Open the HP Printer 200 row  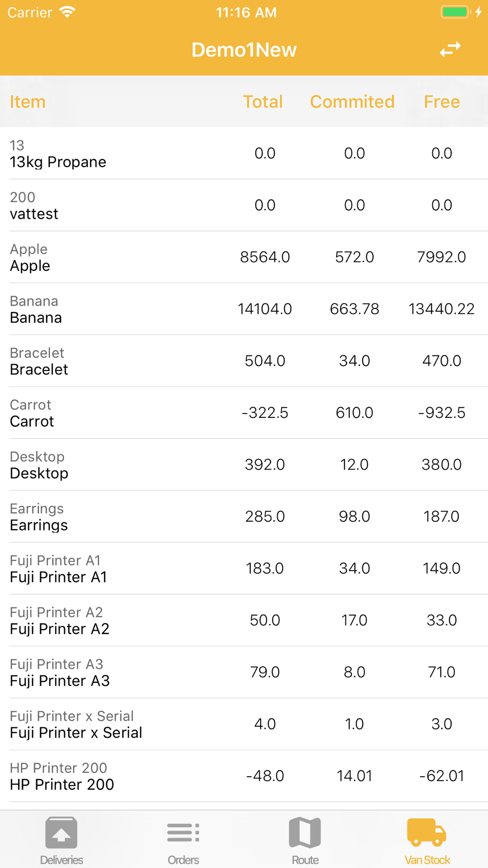coord(244,776)
